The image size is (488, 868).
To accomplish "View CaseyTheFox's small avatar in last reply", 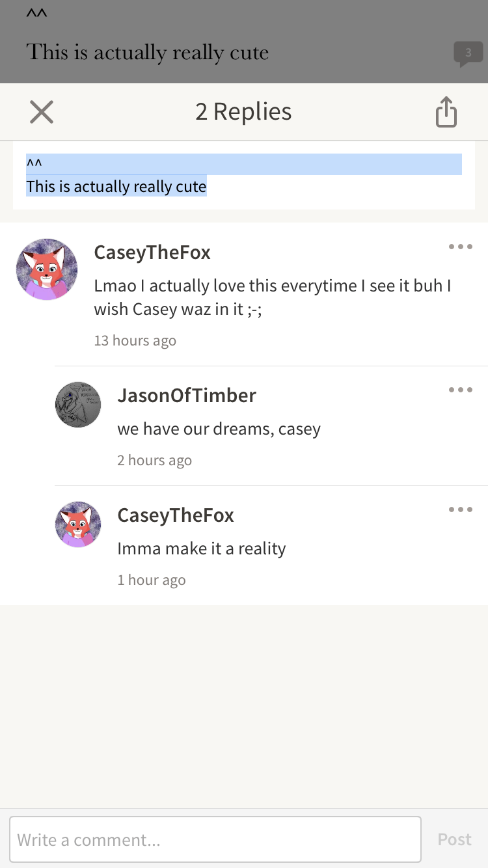I will pyautogui.click(x=78, y=524).
